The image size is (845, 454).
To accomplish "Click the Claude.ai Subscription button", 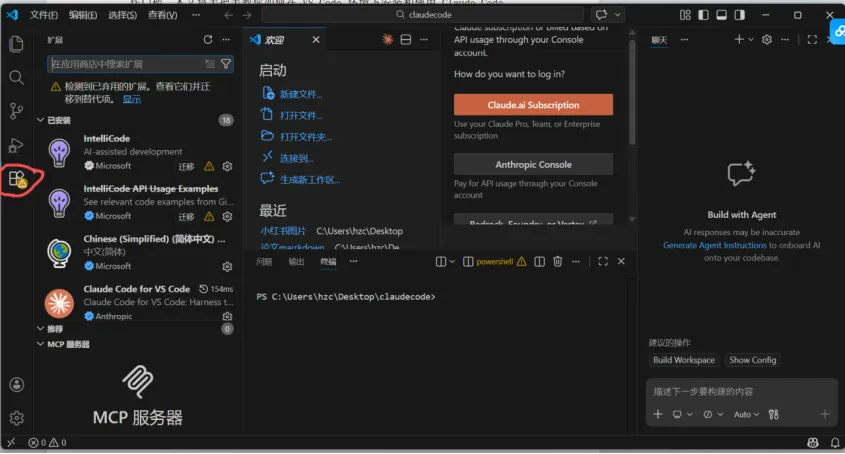I will point(533,105).
